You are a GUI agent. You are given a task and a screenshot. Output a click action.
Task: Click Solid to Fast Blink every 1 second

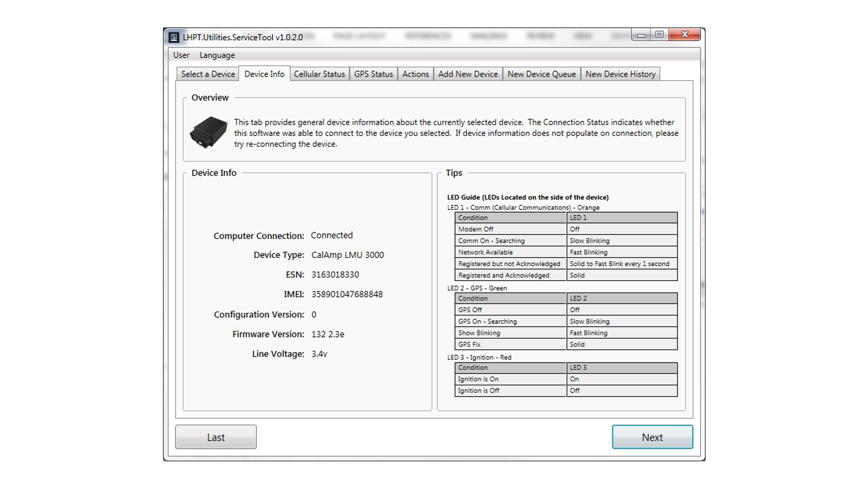pos(622,264)
